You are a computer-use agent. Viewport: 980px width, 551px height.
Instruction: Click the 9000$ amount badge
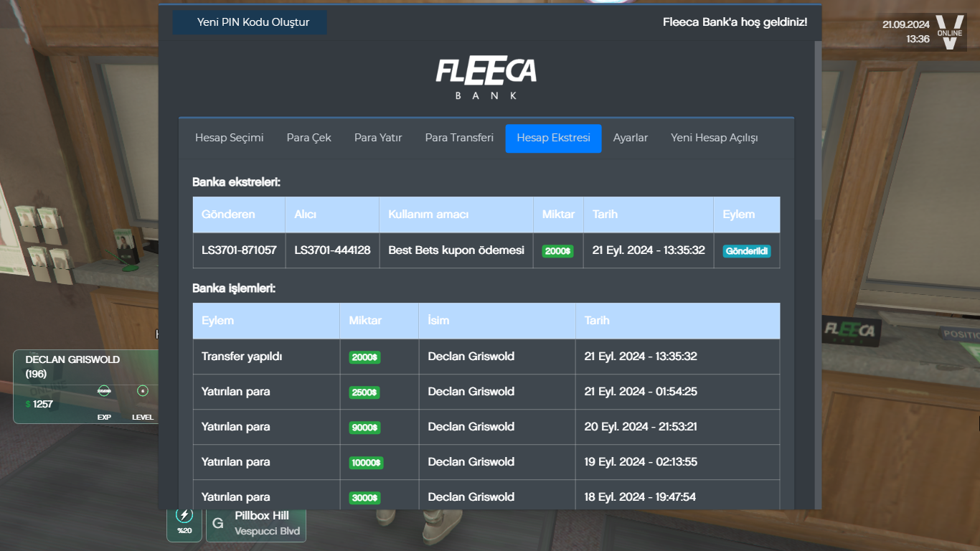pos(364,428)
